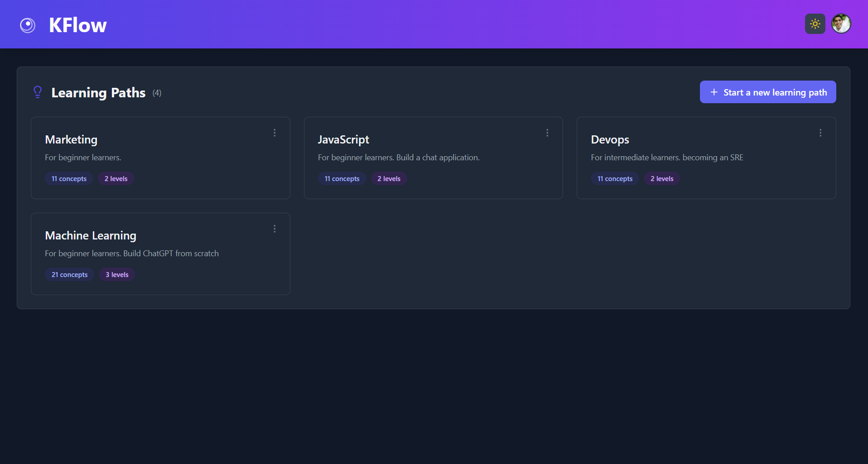The image size is (868, 464).
Task: Open the JavaScript learning path card
Action: coord(433,158)
